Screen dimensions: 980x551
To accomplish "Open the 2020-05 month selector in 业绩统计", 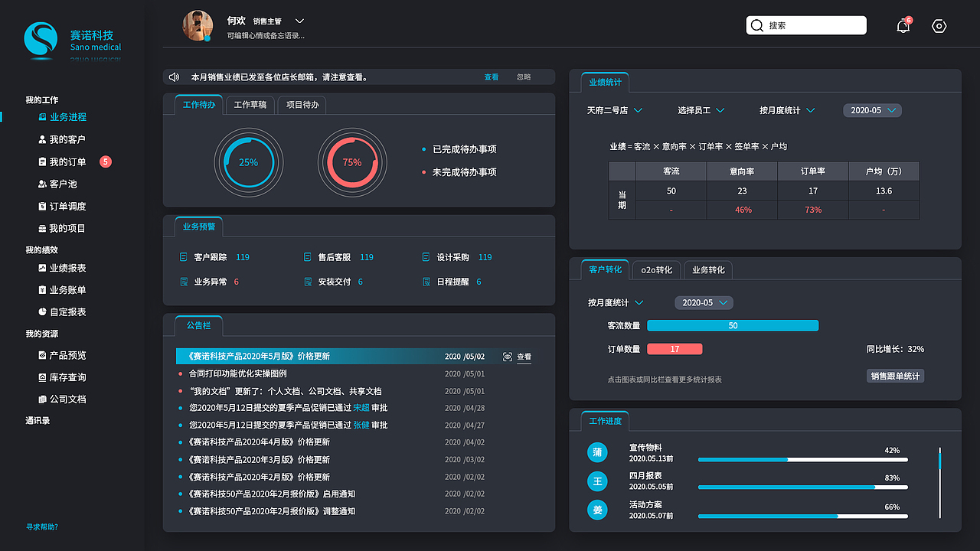I will 871,110.
